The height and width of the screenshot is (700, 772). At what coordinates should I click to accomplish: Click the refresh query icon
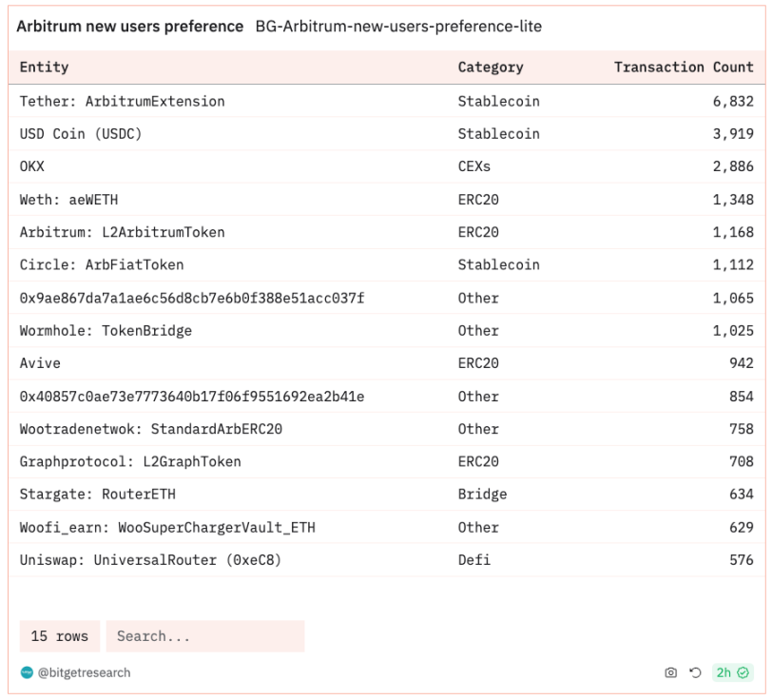click(695, 672)
